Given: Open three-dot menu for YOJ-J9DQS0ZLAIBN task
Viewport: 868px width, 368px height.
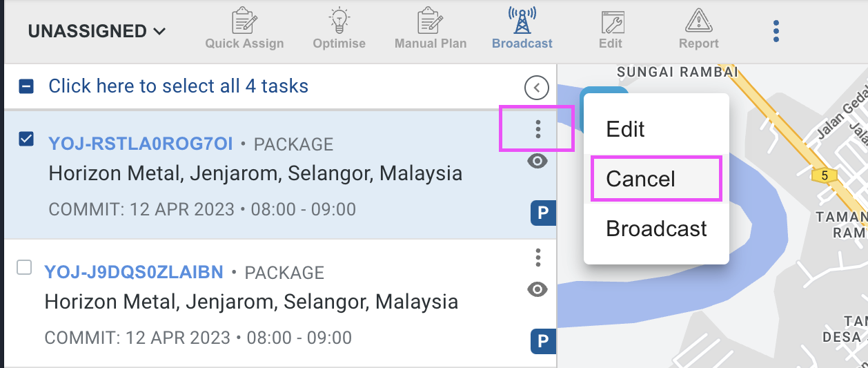Looking at the screenshot, I should (538, 258).
